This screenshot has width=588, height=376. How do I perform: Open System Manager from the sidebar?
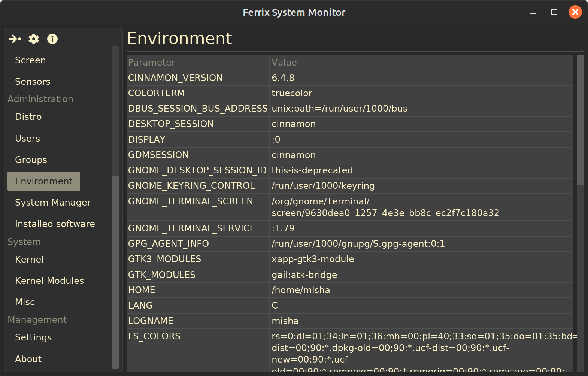(x=53, y=203)
